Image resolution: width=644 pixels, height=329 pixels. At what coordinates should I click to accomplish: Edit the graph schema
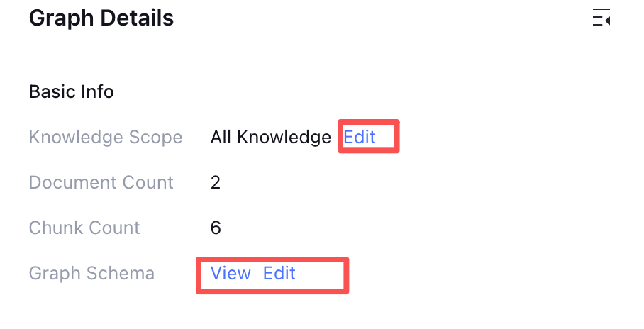pyautogui.click(x=279, y=273)
